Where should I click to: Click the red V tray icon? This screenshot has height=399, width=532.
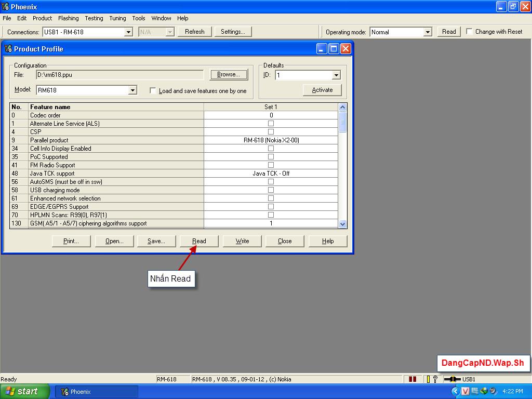coord(465,392)
